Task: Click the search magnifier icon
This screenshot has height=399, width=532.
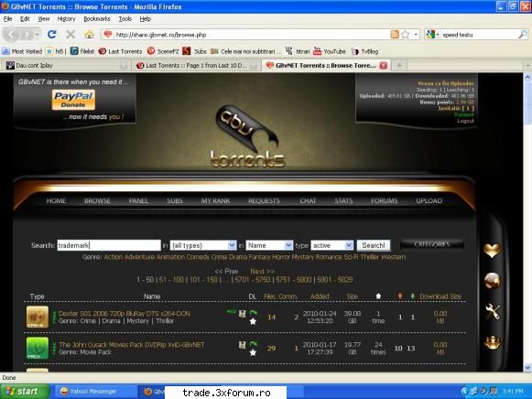Action: (x=523, y=34)
